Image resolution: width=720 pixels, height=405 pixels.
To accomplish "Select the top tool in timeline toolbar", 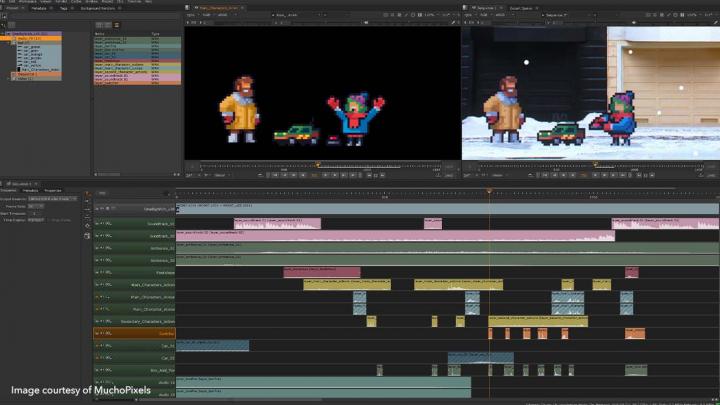I will (x=87, y=194).
